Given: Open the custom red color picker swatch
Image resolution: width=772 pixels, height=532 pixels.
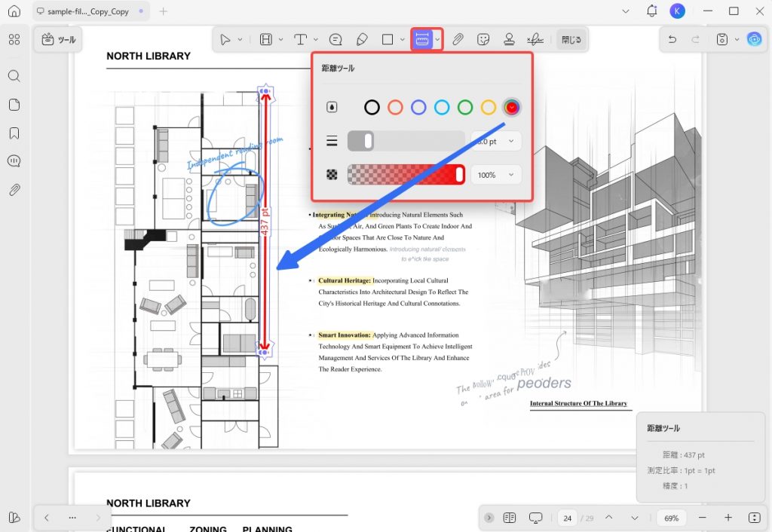Looking at the screenshot, I should pos(512,107).
